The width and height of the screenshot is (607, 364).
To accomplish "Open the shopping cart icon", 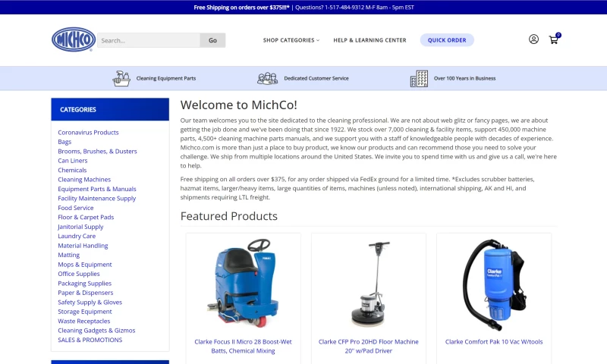I will 554,39.
